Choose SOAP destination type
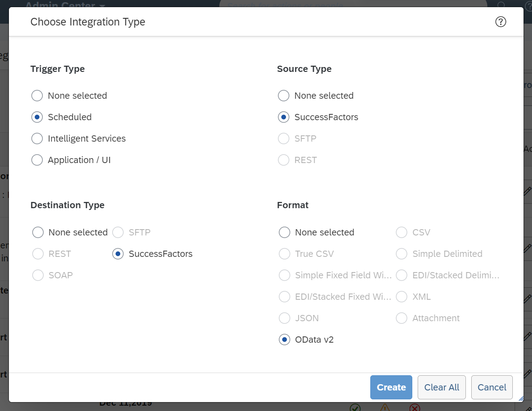Image resolution: width=532 pixels, height=411 pixels. pos(38,275)
